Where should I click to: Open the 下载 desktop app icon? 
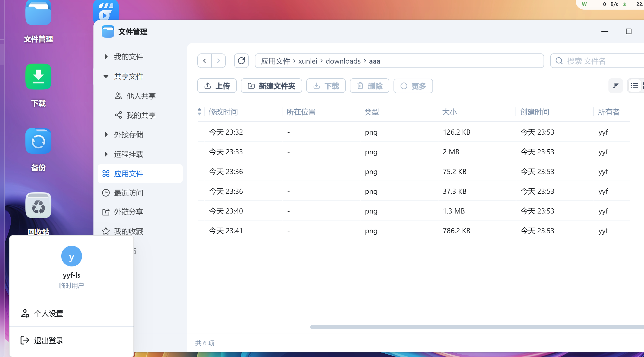(38, 77)
